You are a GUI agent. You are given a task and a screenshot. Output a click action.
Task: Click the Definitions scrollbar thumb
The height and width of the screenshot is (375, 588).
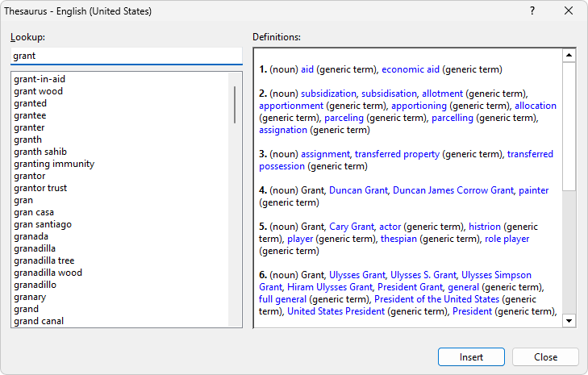[x=569, y=127]
